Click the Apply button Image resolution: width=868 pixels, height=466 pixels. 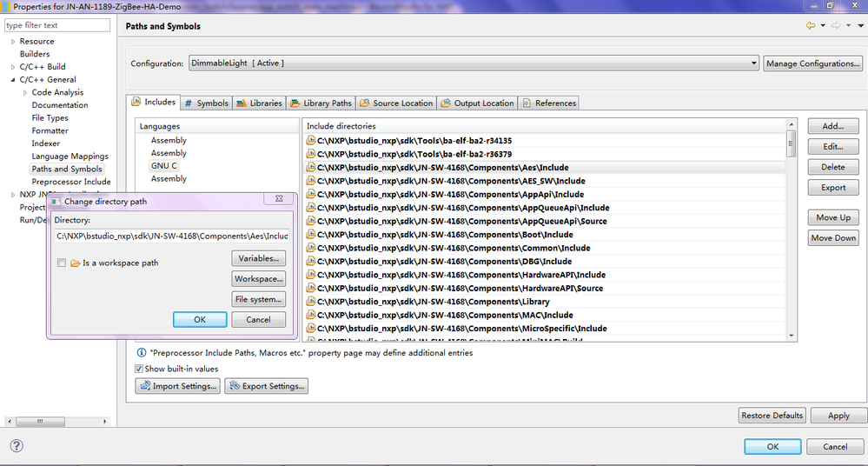coord(838,415)
